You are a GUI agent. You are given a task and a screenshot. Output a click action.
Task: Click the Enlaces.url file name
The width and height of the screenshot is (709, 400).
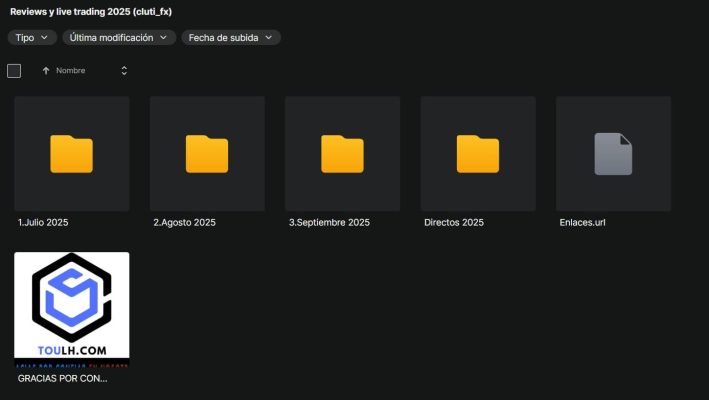[x=582, y=222]
